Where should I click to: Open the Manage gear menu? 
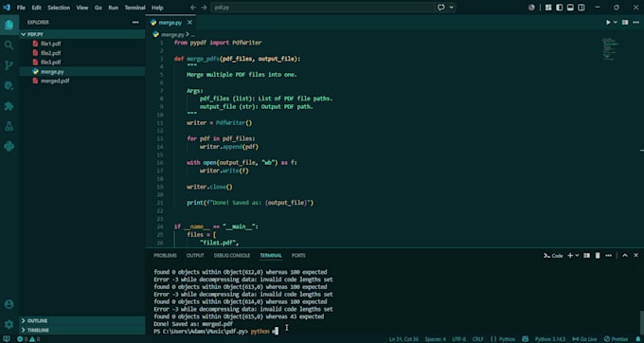(x=9, y=324)
